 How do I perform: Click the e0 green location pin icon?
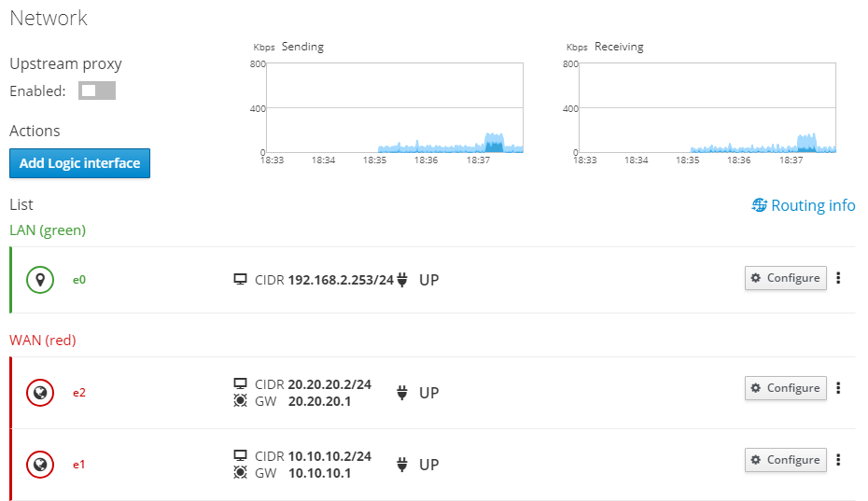click(40, 280)
